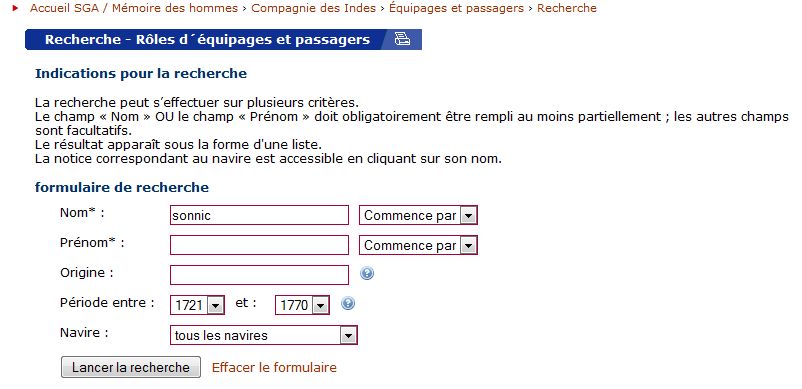Viewport: 802px width, 389px height.
Task: Navigate to Compagnie des Indes breadcrumb
Action: click(314, 8)
